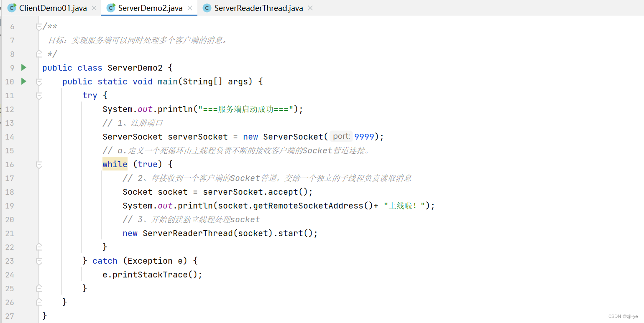Click the 9999 port number
This screenshot has height=323, width=644.
(x=364, y=137)
